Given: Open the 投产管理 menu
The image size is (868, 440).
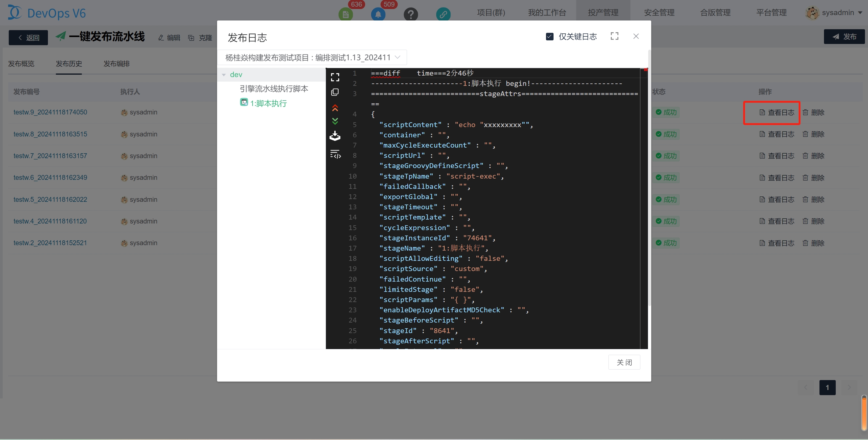Looking at the screenshot, I should (x=603, y=13).
